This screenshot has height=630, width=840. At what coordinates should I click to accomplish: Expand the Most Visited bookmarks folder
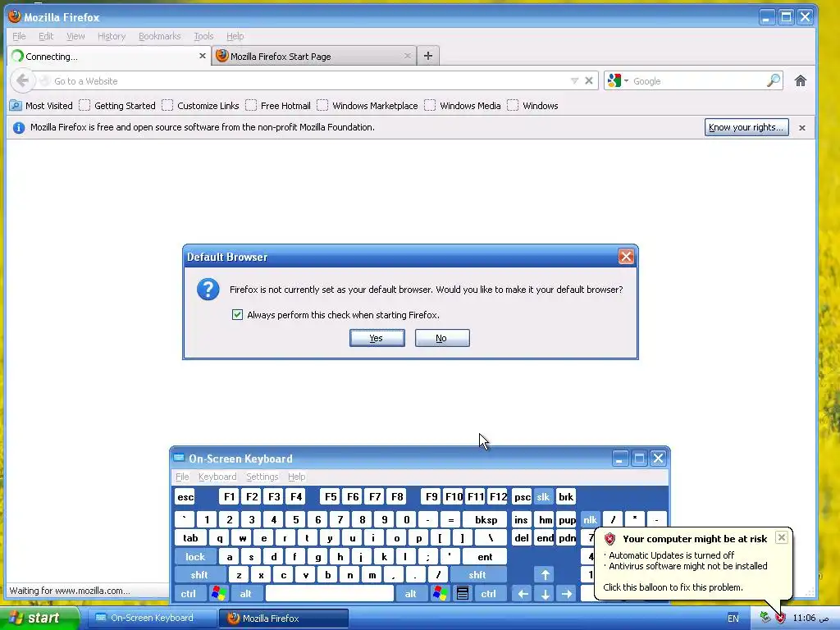[x=42, y=106]
